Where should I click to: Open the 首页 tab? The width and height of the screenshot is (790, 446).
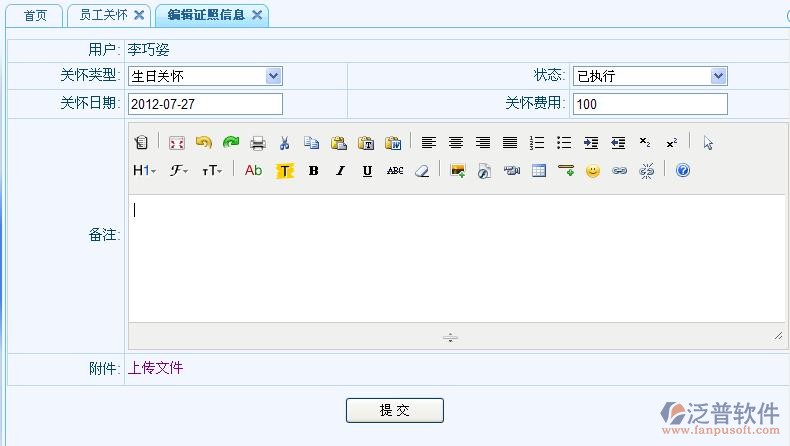[35, 16]
